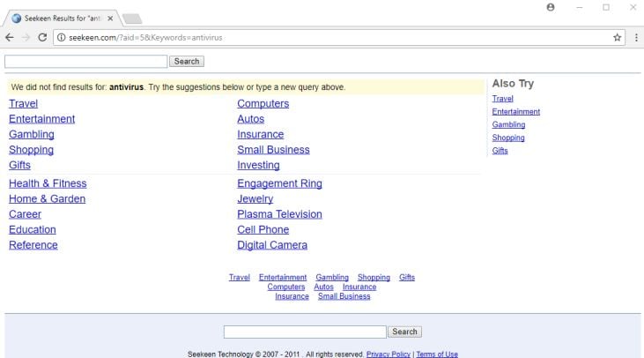
Task: Click the bold 'antivirus' keyword in notice
Action: pyautogui.click(x=126, y=87)
